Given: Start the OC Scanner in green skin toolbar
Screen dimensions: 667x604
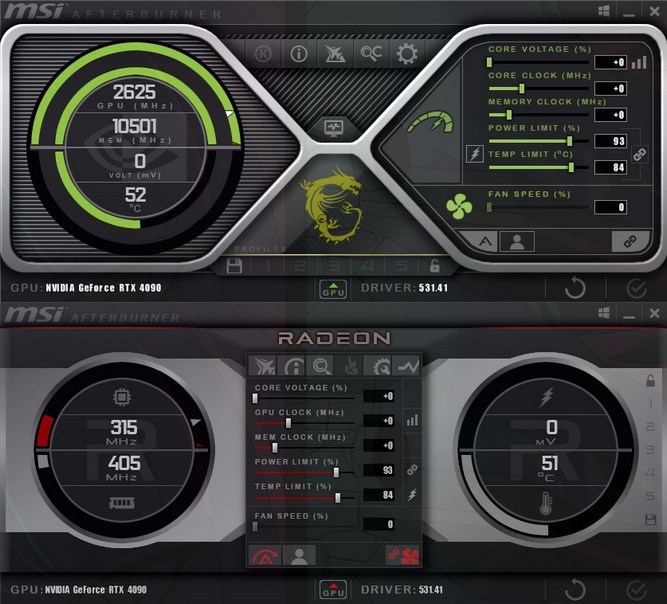Looking at the screenshot, I should point(371,54).
